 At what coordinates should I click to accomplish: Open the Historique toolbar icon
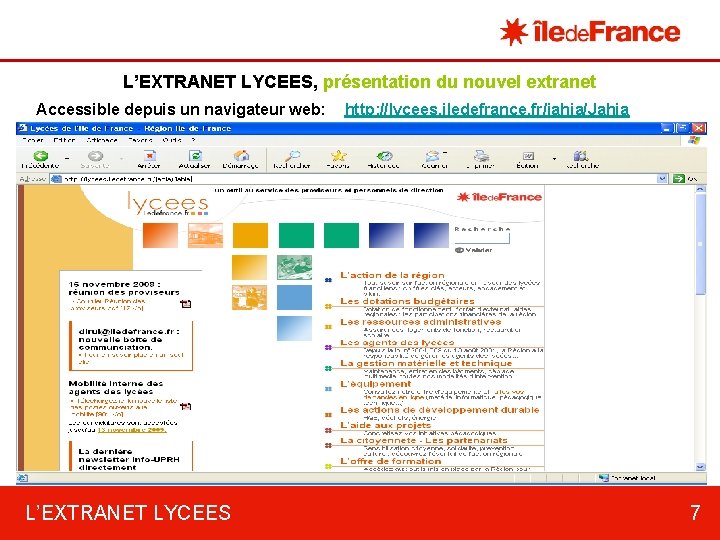coord(384,156)
